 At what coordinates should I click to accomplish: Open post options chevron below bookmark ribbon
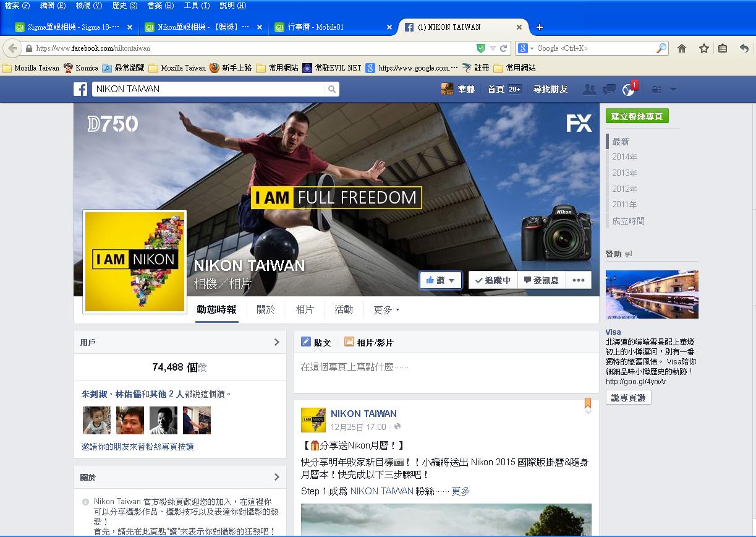[588, 412]
